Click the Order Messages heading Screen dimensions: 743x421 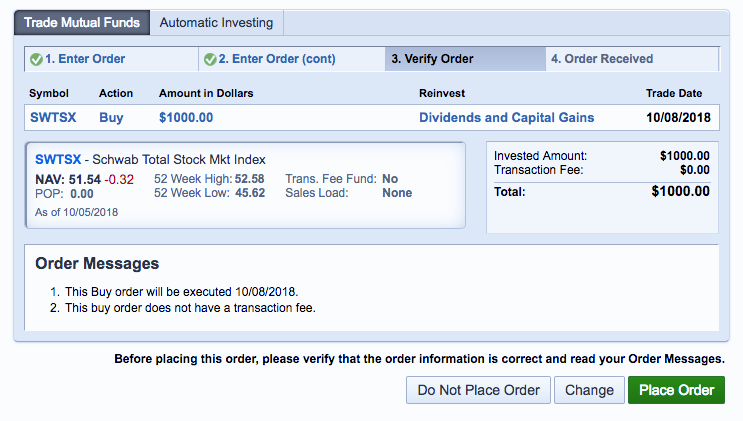click(97, 264)
